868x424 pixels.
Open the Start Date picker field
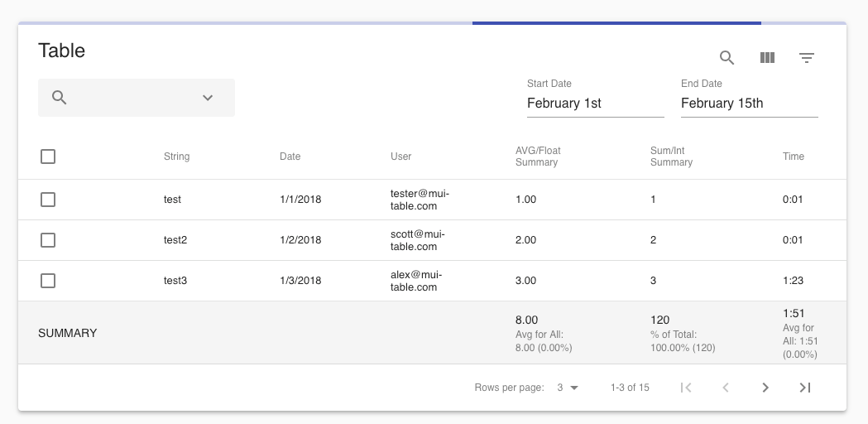pyautogui.click(x=595, y=104)
